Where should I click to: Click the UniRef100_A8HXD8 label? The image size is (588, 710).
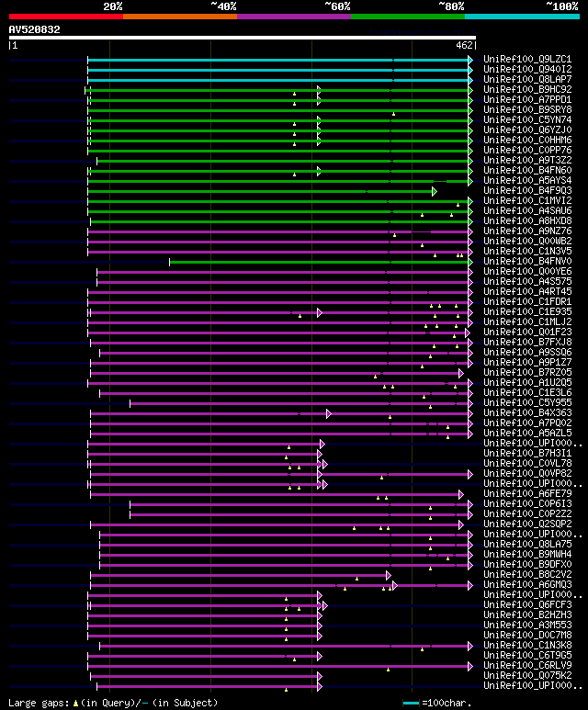click(527, 221)
